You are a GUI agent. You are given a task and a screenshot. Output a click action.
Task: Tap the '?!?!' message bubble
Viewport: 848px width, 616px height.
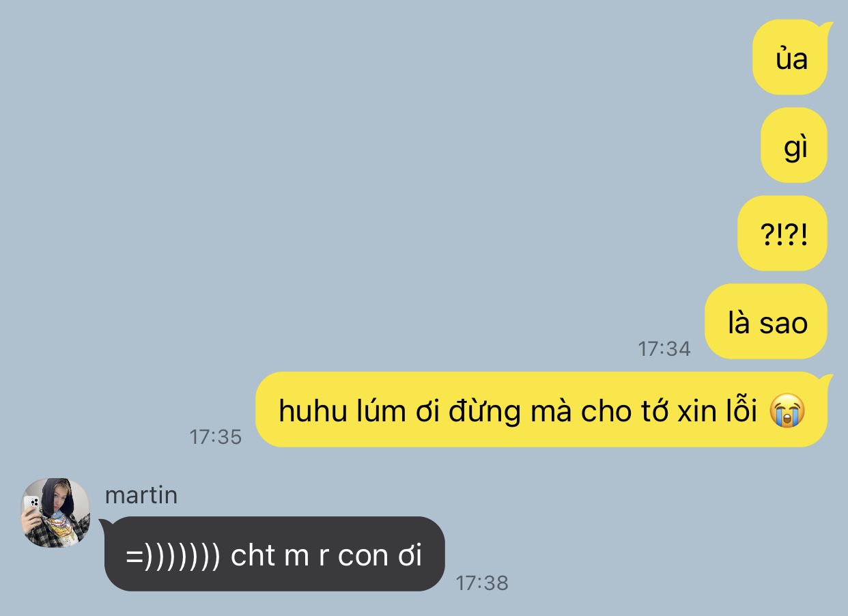(782, 234)
